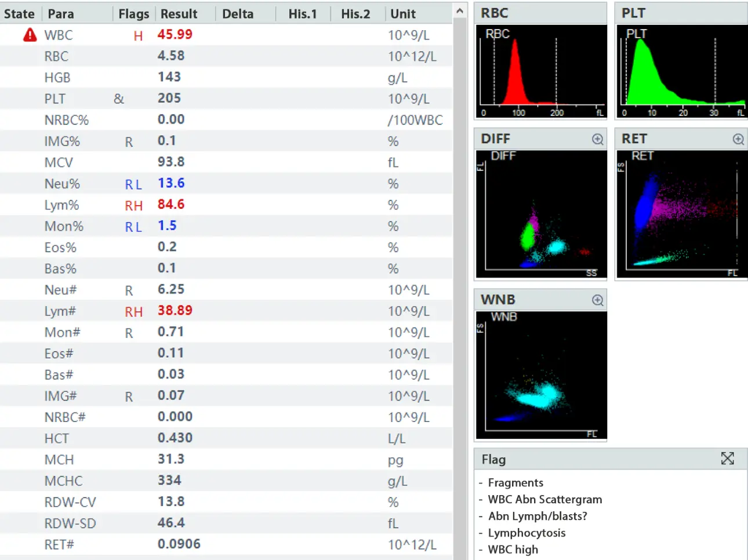Click the Flags column header
This screenshot has width=748, height=560.
133,14
